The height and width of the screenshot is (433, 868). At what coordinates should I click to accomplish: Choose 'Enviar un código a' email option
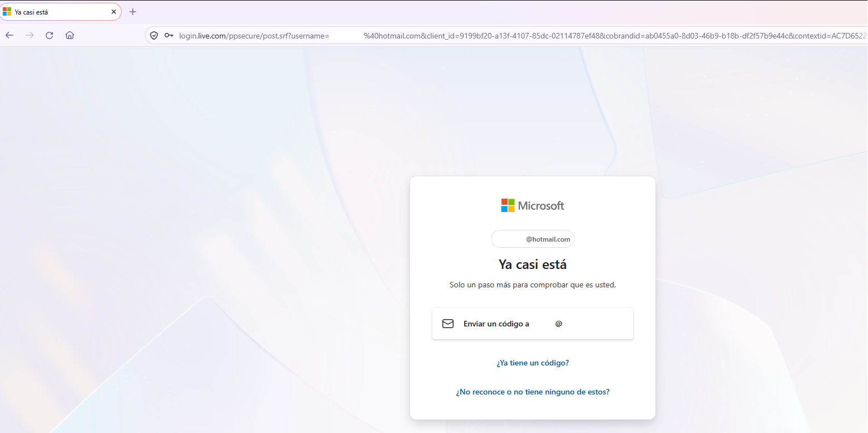(x=532, y=324)
